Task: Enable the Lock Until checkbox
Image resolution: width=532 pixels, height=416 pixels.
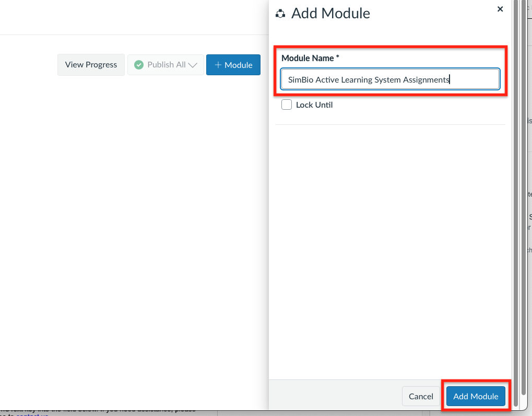Action: point(287,105)
